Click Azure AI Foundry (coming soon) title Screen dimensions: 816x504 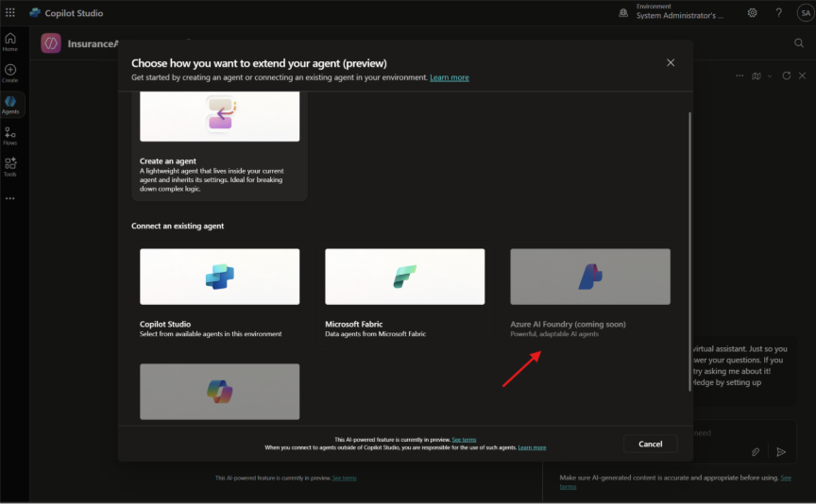click(x=568, y=324)
